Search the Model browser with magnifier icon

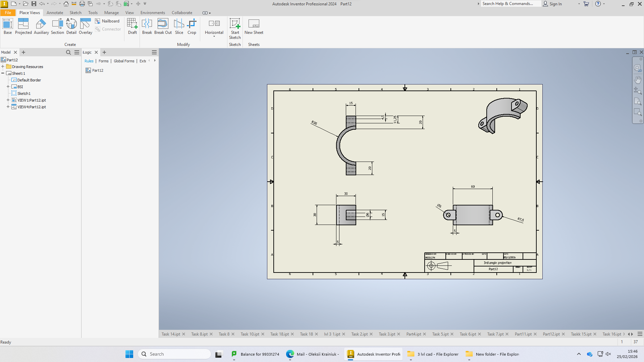(x=68, y=52)
